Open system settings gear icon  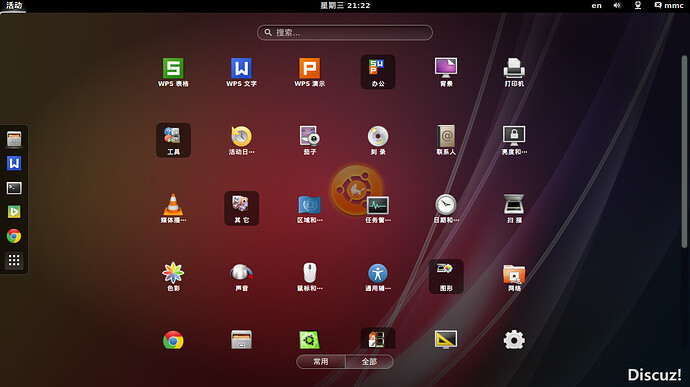(x=514, y=340)
